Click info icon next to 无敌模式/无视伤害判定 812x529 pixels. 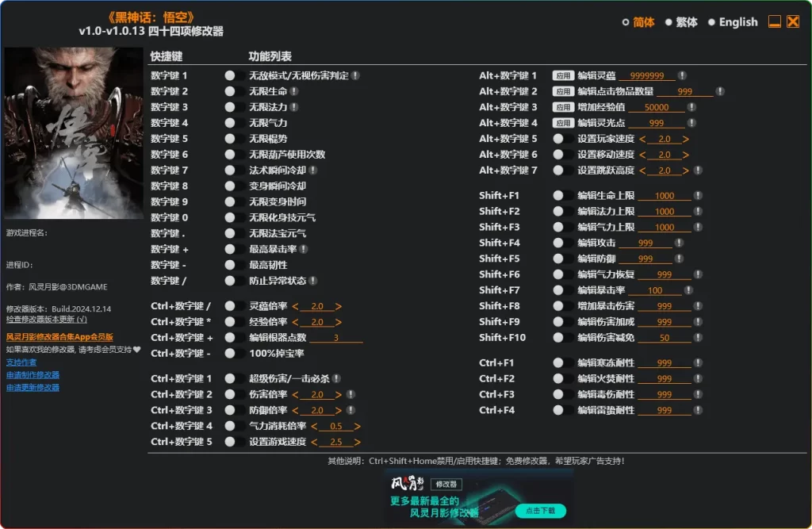tap(356, 75)
